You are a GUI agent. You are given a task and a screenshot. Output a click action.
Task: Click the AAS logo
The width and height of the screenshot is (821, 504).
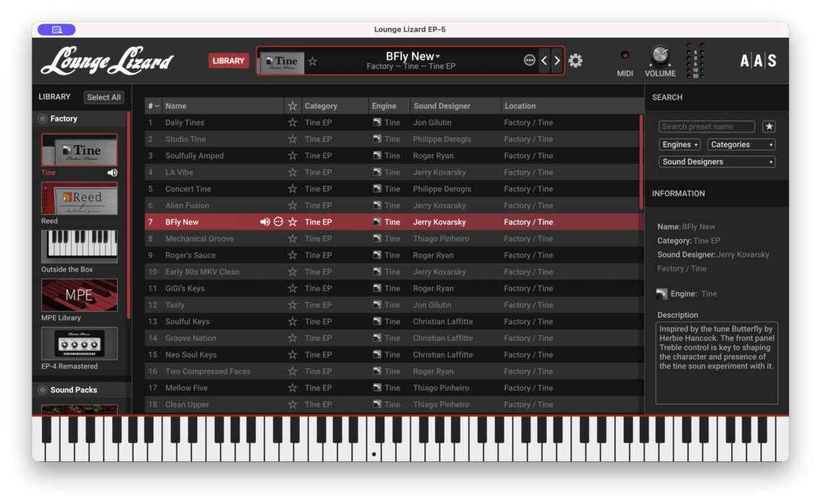(758, 61)
